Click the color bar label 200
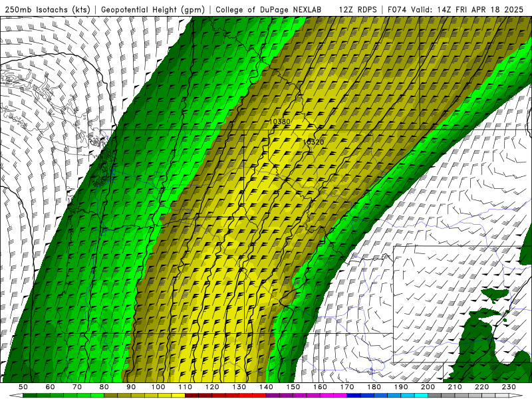This screenshot has height=399, width=532. coord(428,387)
